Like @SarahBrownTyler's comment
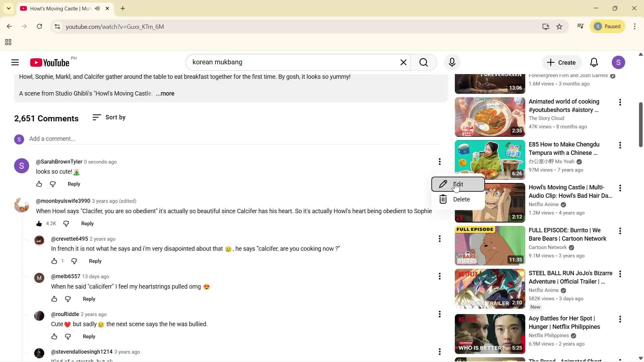The height and width of the screenshot is (362, 644). pyautogui.click(x=39, y=184)
